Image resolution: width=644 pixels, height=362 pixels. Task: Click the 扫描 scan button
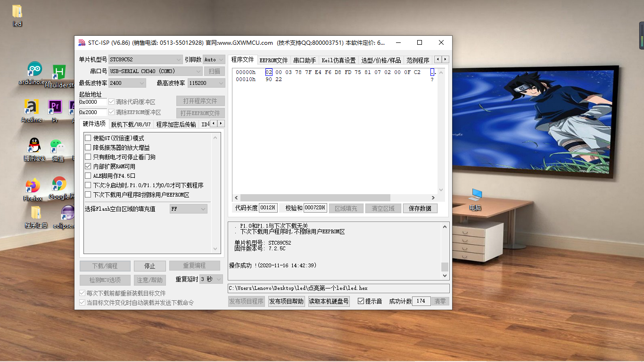point(214,71)
